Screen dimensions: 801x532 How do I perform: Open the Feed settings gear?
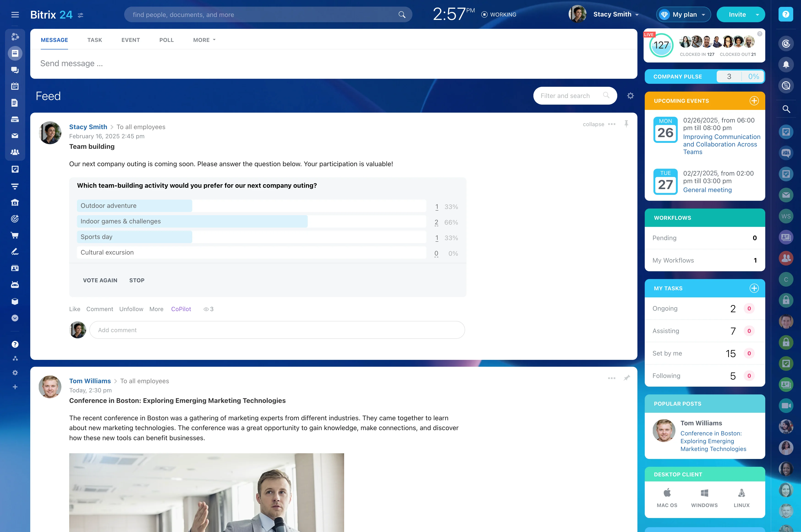pyautogui.click(x=630, y=96)
